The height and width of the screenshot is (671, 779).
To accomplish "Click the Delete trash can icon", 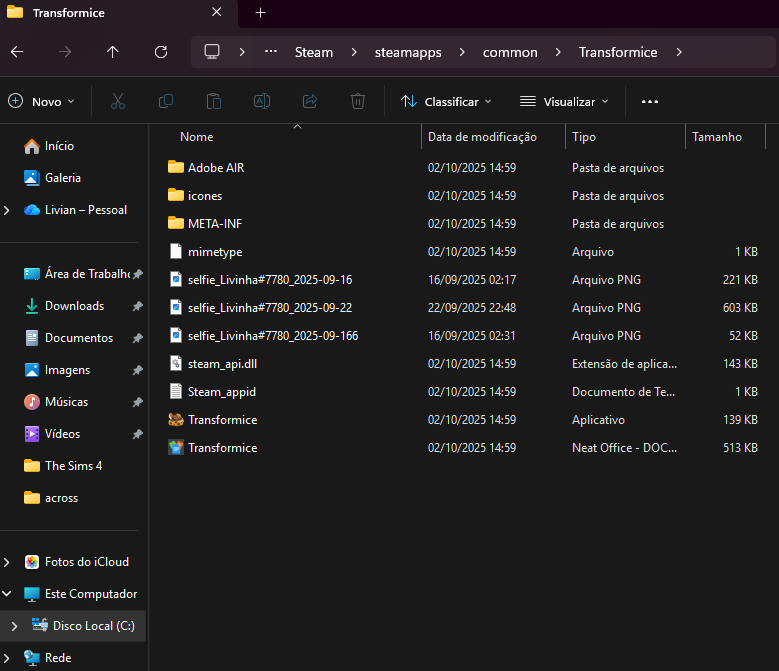I will click(x=358, y=101).
